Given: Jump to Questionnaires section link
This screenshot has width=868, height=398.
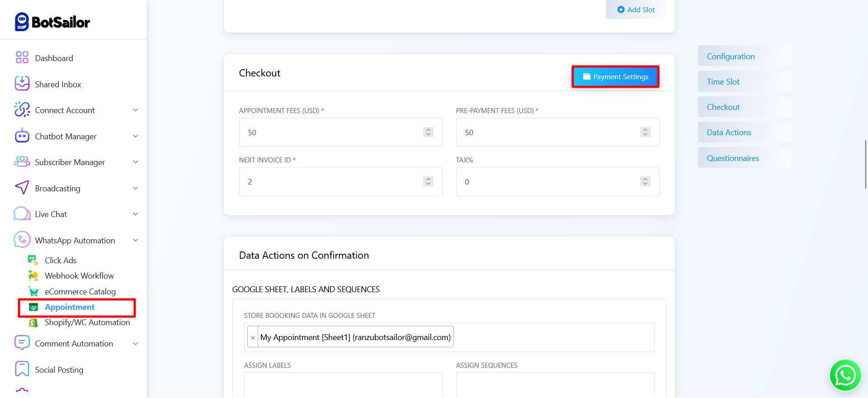Looking at the screenshot, I should 733,158.
